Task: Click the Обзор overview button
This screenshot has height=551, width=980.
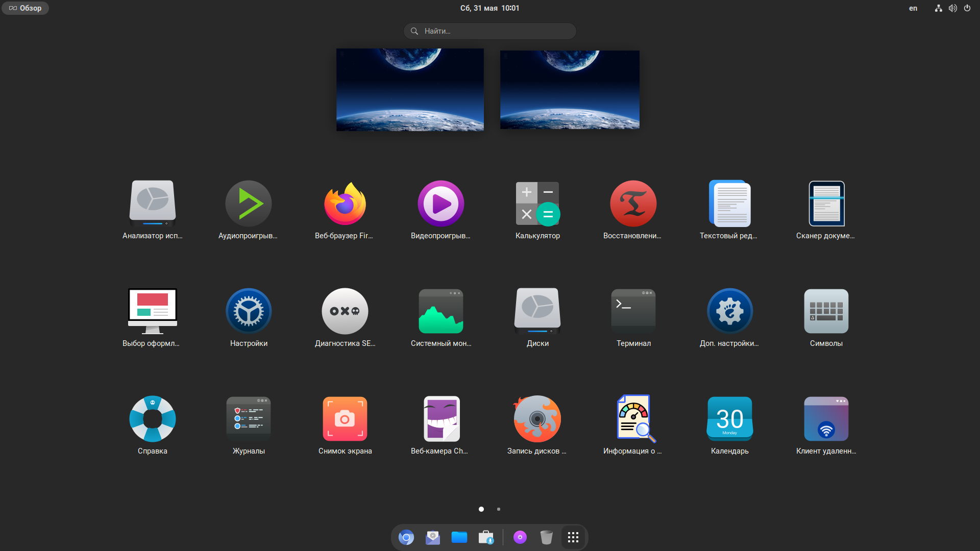Action: [x=26, y=8]
